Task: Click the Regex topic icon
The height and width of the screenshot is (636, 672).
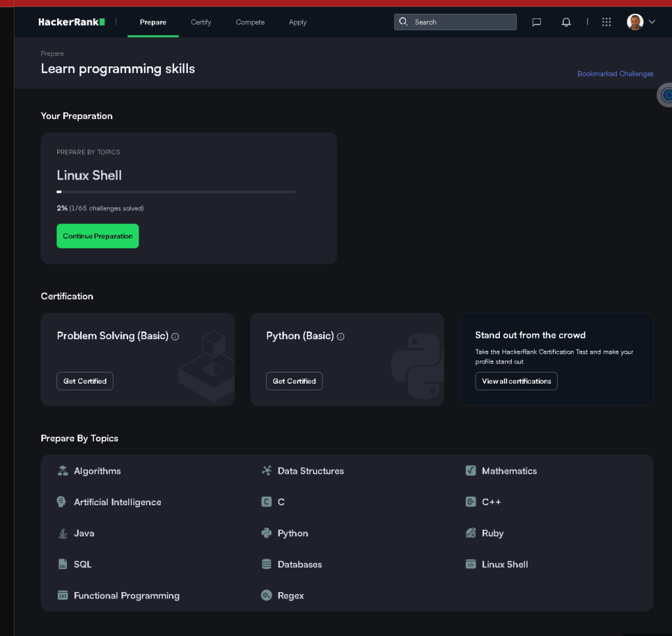Action: 267,595
